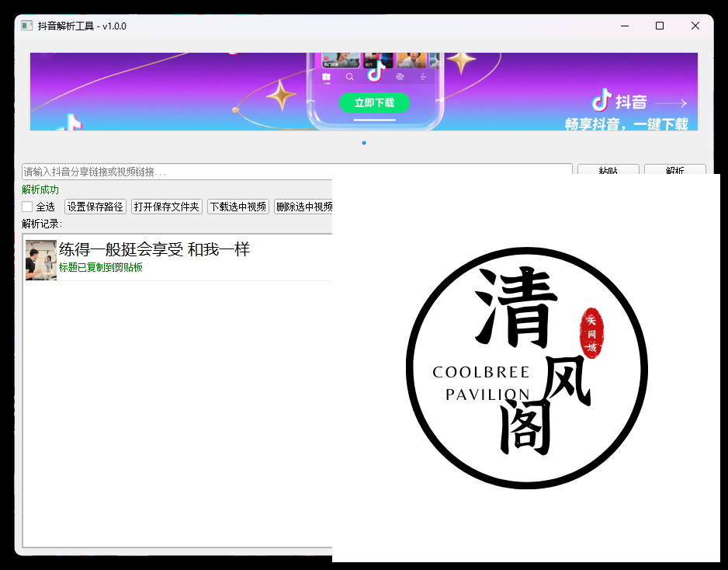The width and height of the screenshot is (728, 570).
Task: Select record titled 练得一般挺会享受 和我一样
Action: tap(154, 250)
